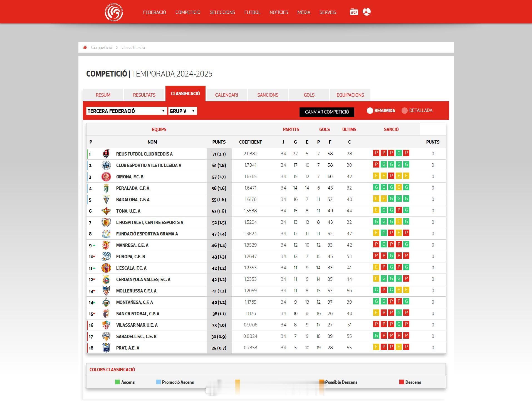Select the Detallada view radio button
532x401 pixels.
pos(405,110)
